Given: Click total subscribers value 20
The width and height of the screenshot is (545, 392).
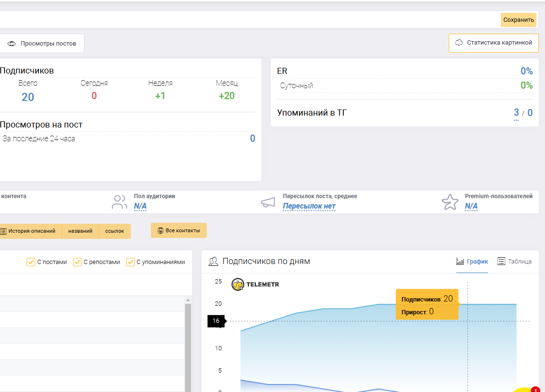Looking at the screenshot, I should click(28, 97).
